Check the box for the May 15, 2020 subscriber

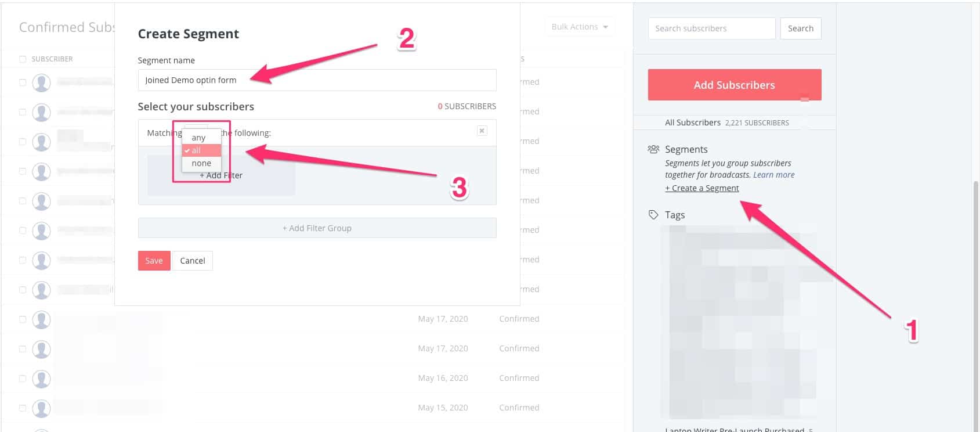[23, 408]
